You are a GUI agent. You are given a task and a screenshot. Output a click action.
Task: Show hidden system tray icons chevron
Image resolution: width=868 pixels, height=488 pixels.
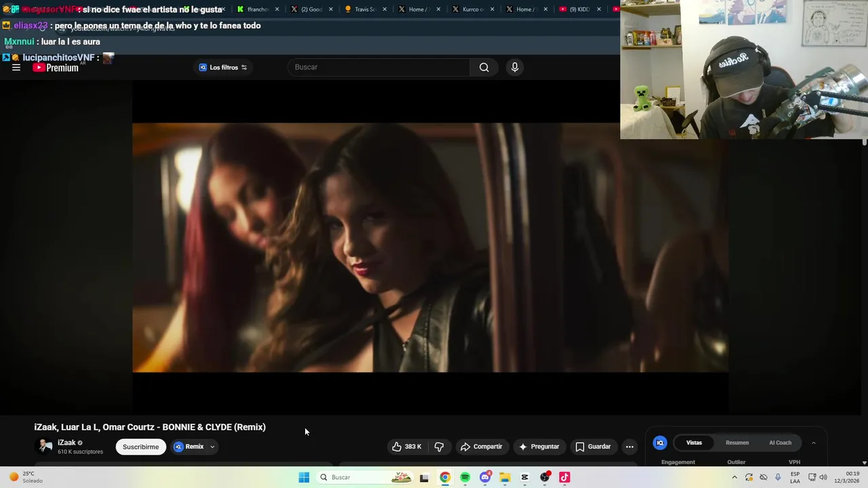734,477
